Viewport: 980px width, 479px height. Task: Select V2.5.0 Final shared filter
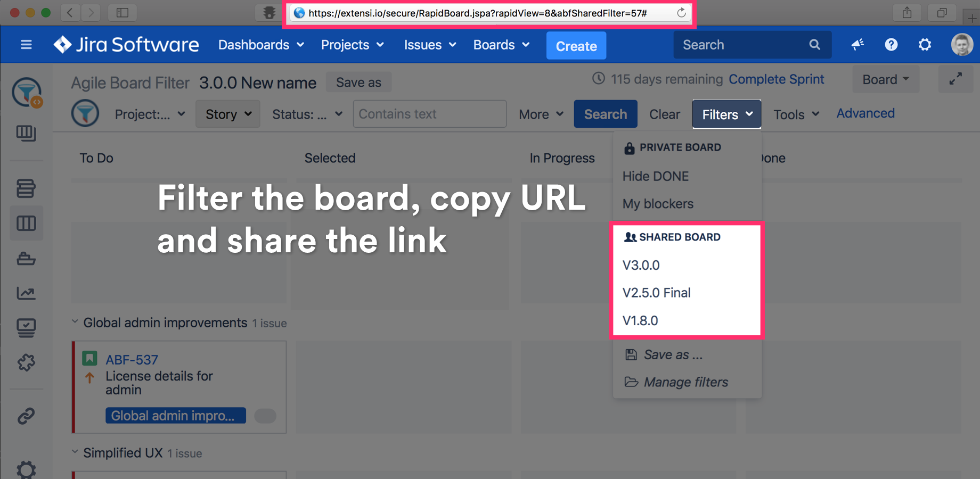(656, 293)
